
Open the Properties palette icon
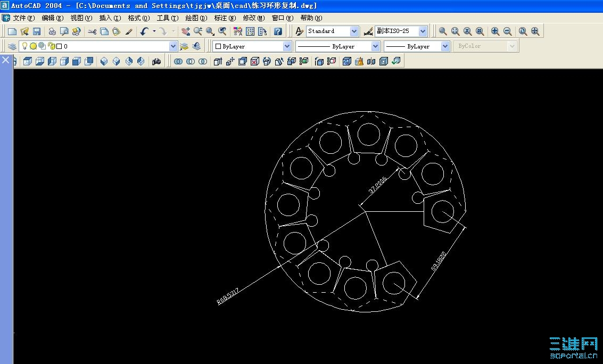click(x=238, y=31)
